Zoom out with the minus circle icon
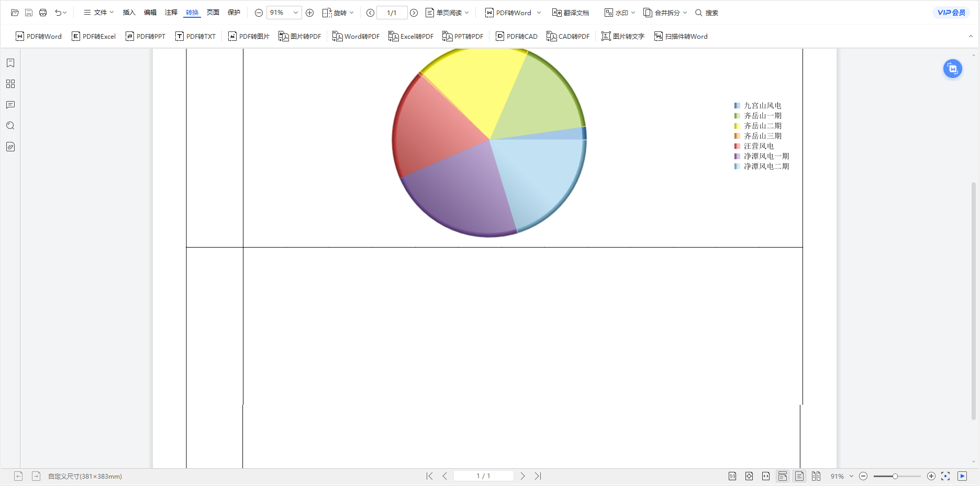Viewport: 980px width, 486px height. click(x=259, y=13)
